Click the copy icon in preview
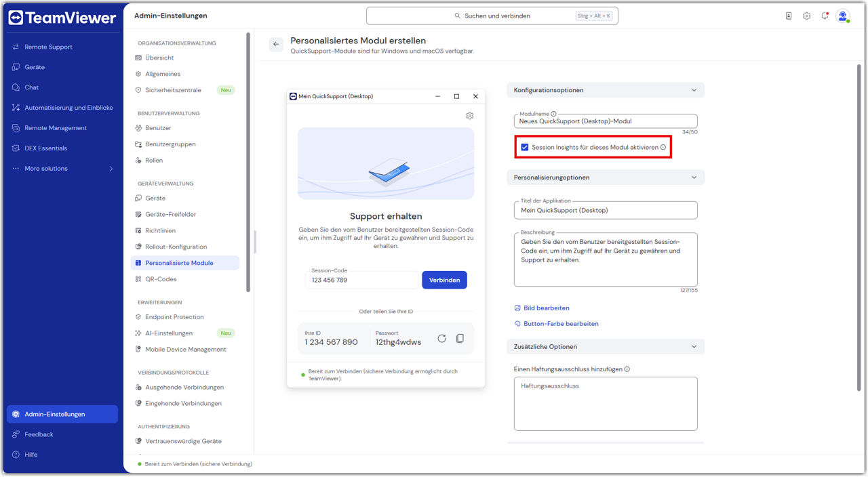The height and width of the screenshot is (477, 868). [x=460, y=338]
